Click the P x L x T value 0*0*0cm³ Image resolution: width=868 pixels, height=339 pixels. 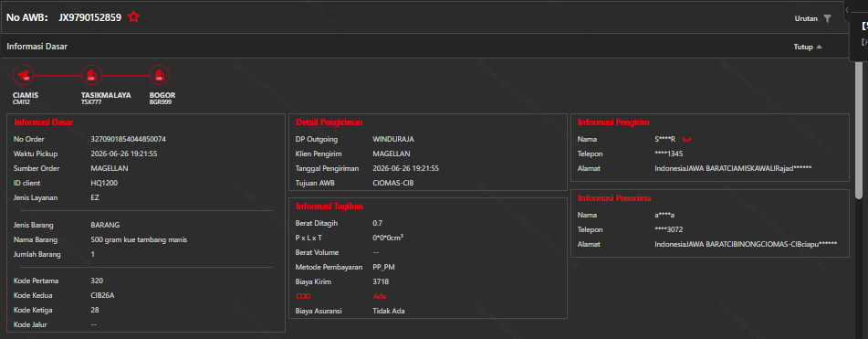click(x=388, y=238)
